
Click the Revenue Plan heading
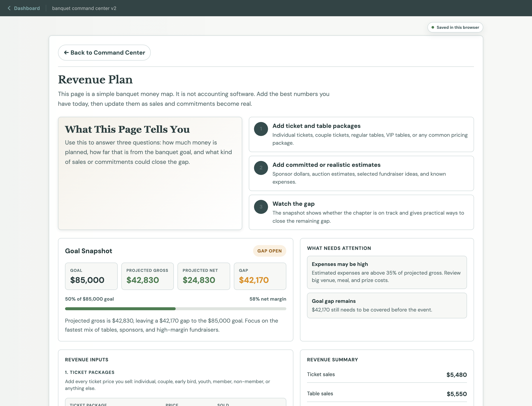point(95,80)
